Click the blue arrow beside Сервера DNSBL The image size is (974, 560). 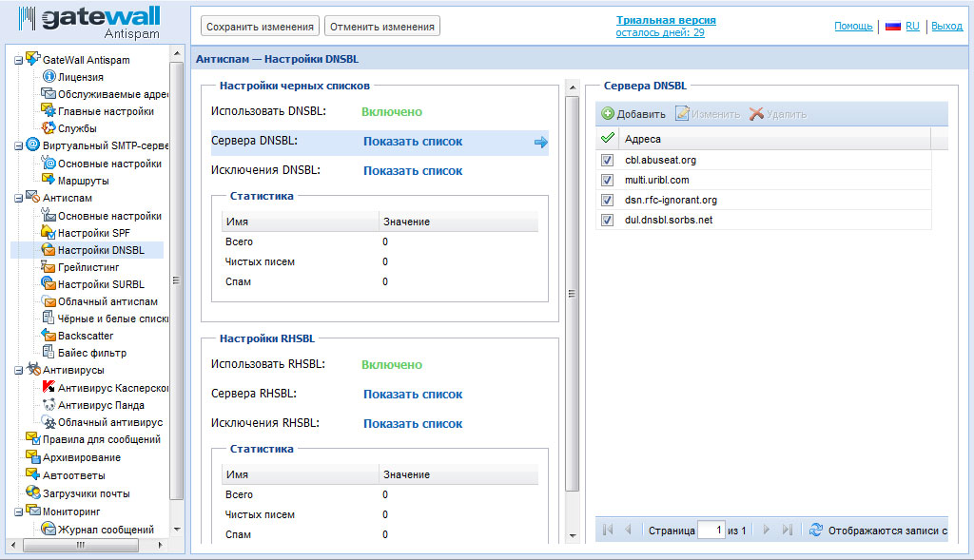pyautogui.click(x=541, y=143)
